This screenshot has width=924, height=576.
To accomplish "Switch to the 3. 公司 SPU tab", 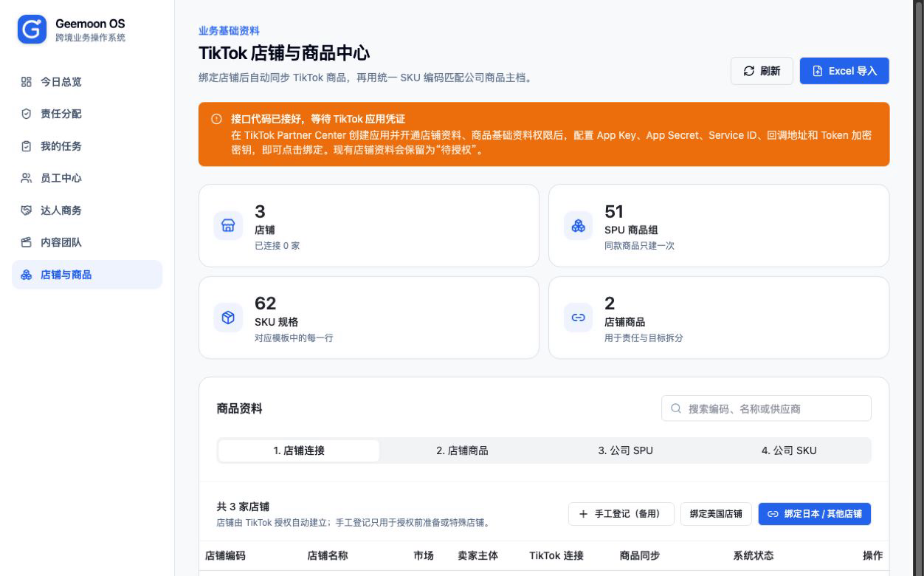I will point(625,450).
